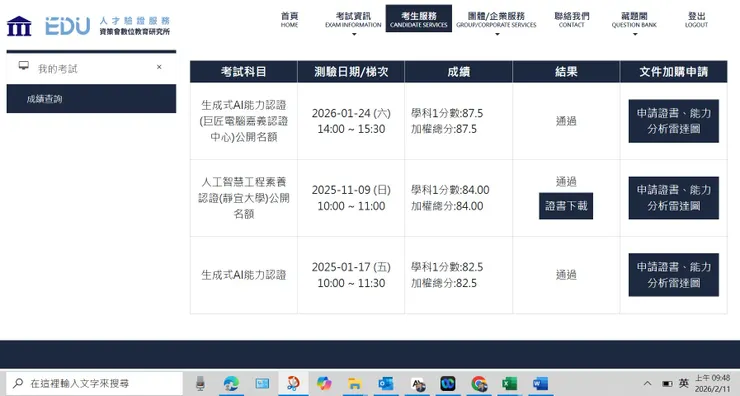Expand the dropdown arrow under 團體/企業服務
This screenshot has height=396, width=740.
click(497, 34)
